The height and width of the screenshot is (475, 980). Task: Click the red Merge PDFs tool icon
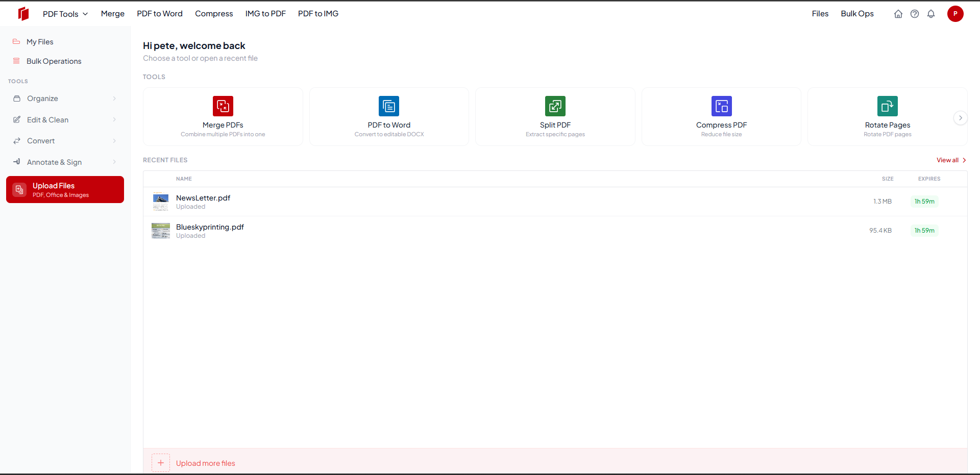point(223,106)
